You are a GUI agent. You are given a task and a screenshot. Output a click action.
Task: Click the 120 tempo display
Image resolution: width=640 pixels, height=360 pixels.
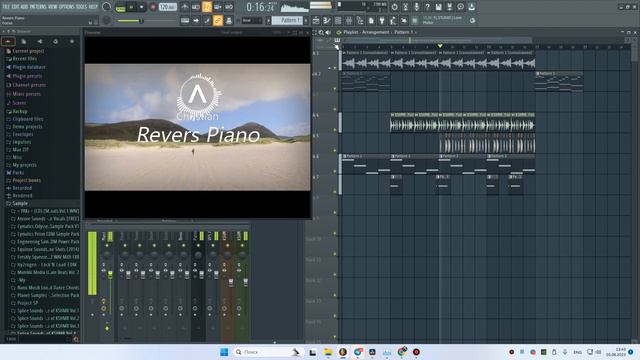click(167, 7)
